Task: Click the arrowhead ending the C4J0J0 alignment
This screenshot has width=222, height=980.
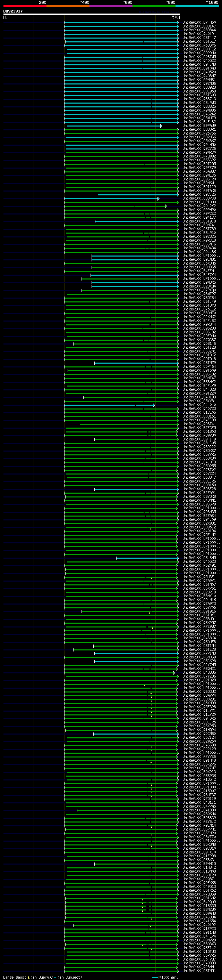Action: [154, 405]
